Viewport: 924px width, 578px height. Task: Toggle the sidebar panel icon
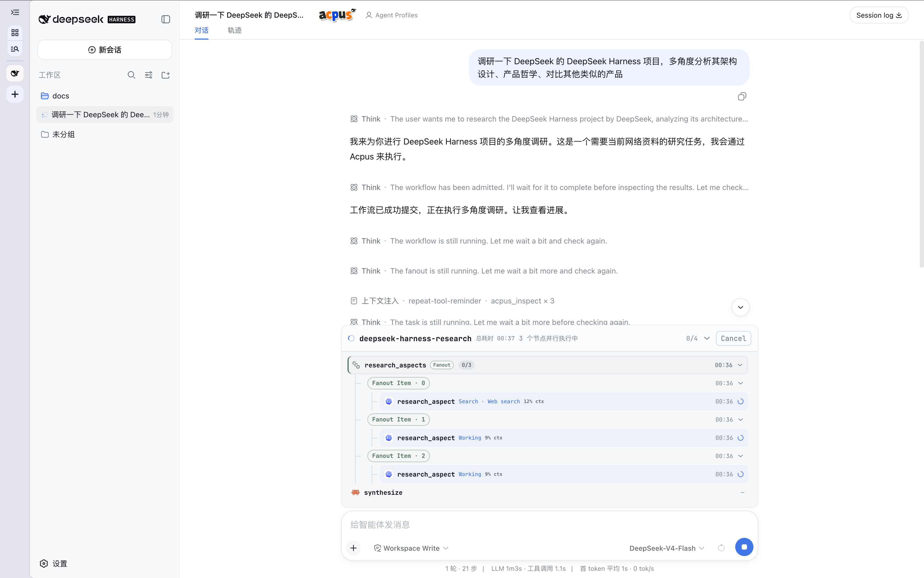pyautogui.click(x=166, y=20)
